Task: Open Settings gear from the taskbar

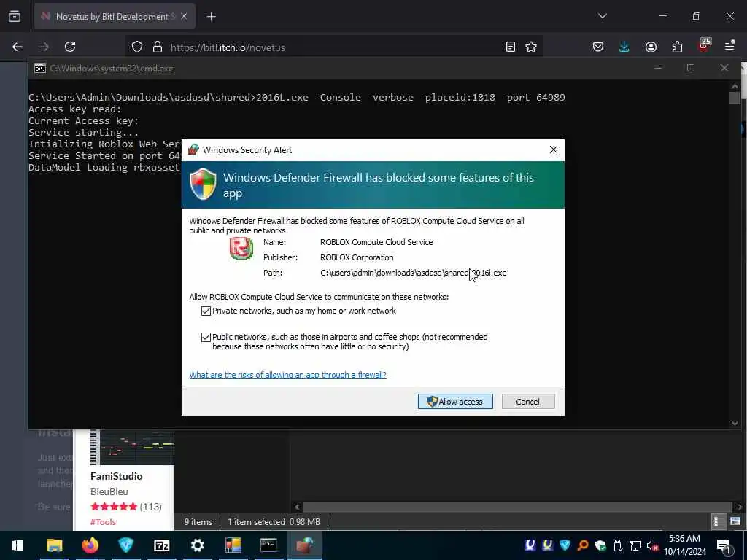Action: tap(197, 545)
